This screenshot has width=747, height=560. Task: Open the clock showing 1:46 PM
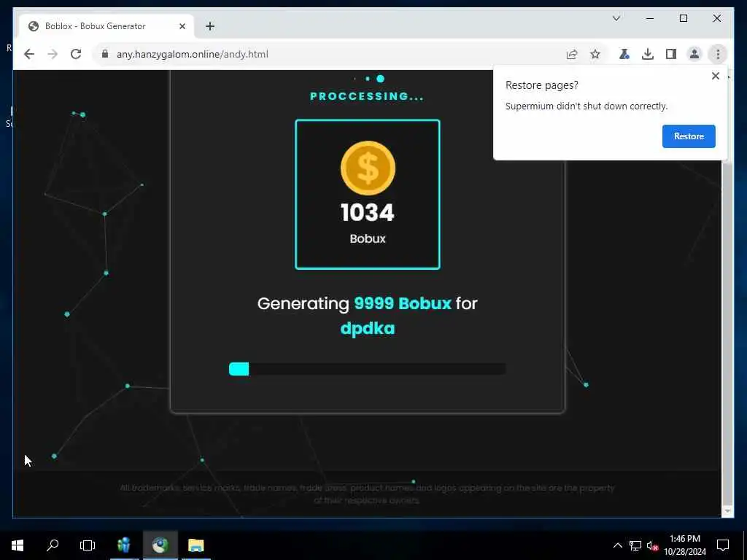[685, 545]
